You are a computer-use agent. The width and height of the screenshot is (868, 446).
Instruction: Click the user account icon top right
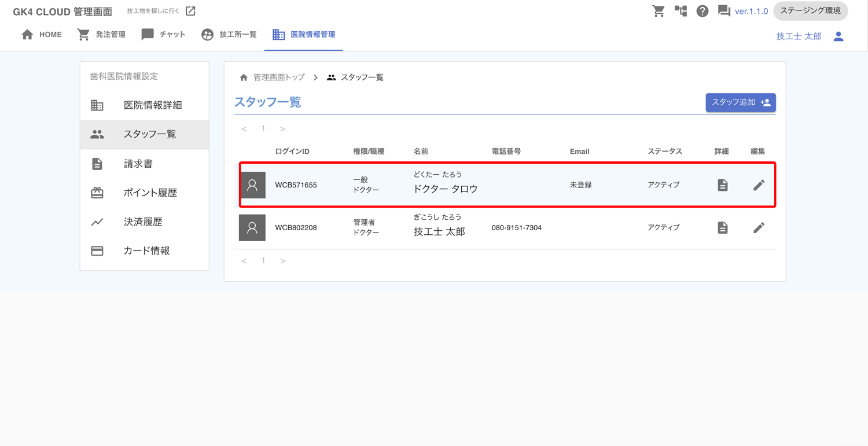pyautogui.click(x=838, y=36)
